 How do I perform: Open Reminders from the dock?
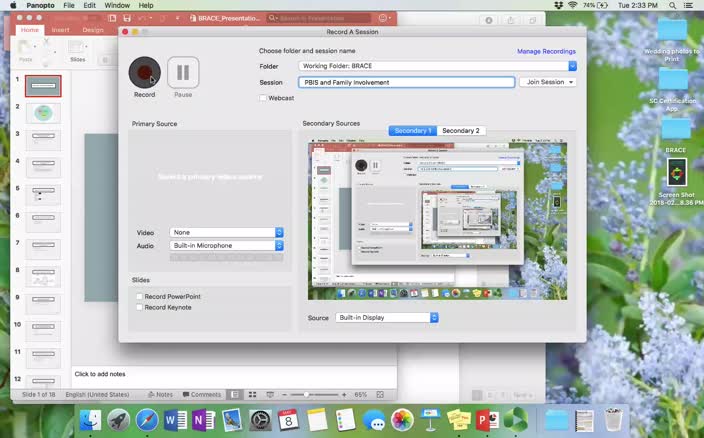coord(345,420)
